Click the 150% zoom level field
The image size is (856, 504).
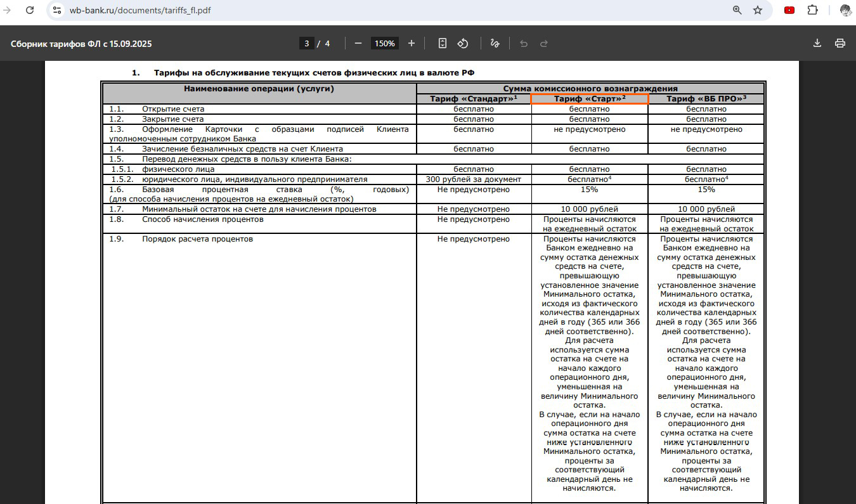(x=384, y=43)
